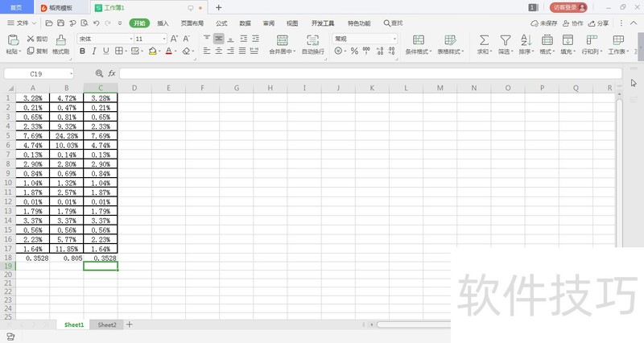Click in the formula bar input
The height and width of the screenshot is (343, 644).
click(370, 74)
